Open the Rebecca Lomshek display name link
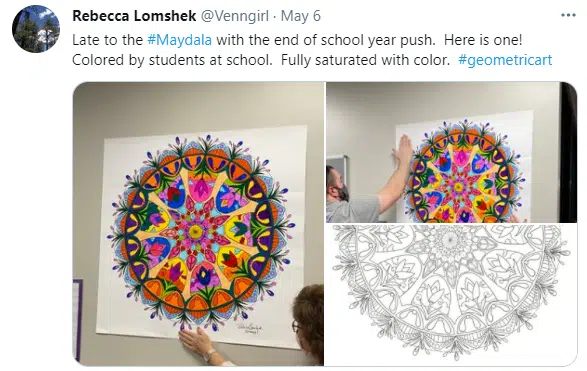 pos(134,16)
